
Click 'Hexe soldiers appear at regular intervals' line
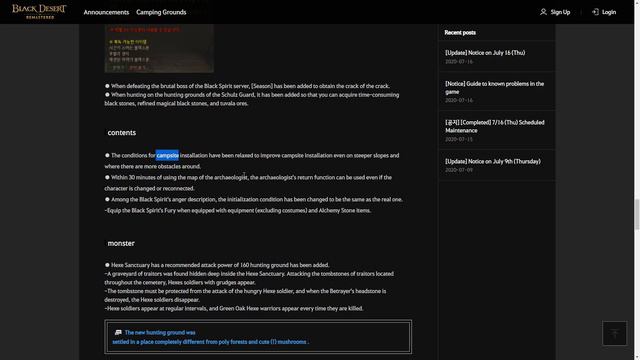click(234, 309)
